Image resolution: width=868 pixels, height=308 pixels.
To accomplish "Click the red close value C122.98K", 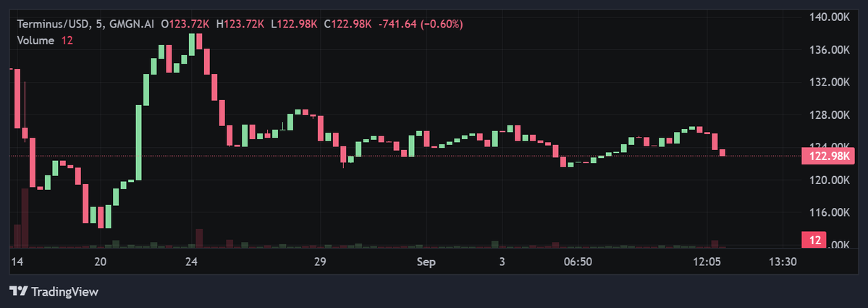I will pyautogui.click(x=347, y=24).
